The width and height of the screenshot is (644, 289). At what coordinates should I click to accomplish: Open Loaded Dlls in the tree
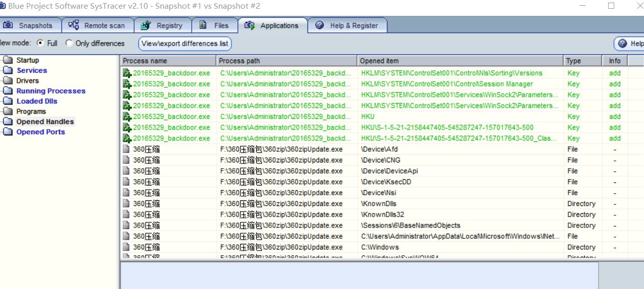click(37, 101)
